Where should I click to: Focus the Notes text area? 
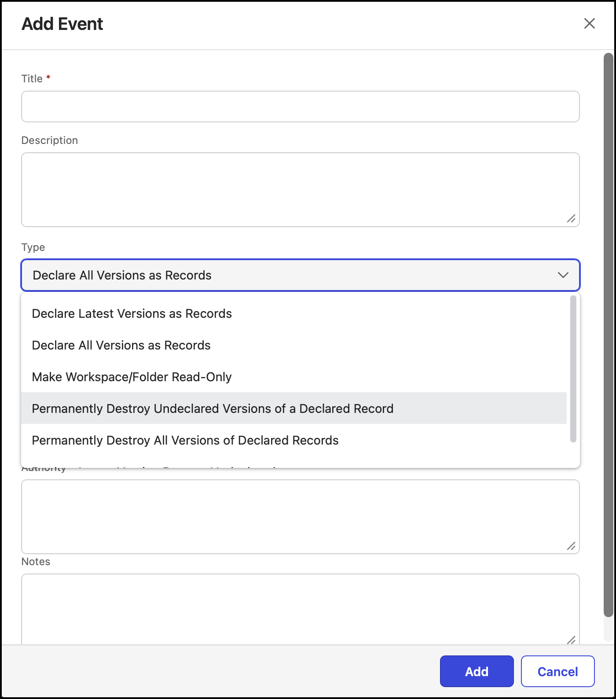[301, 609]
